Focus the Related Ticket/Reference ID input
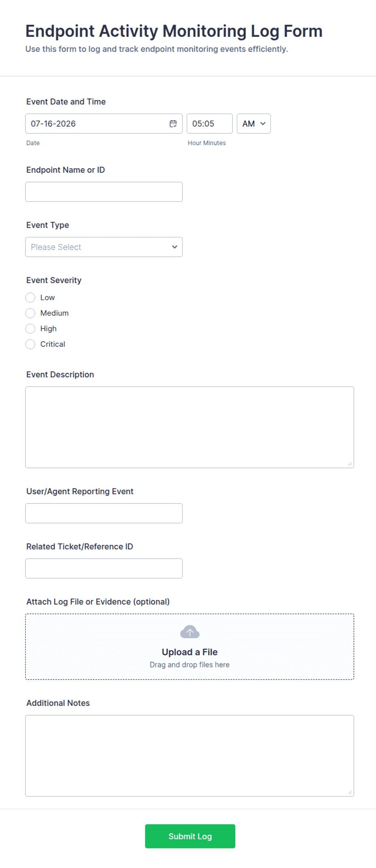This screenshot has height=868, width=376. tap(104, 568)
